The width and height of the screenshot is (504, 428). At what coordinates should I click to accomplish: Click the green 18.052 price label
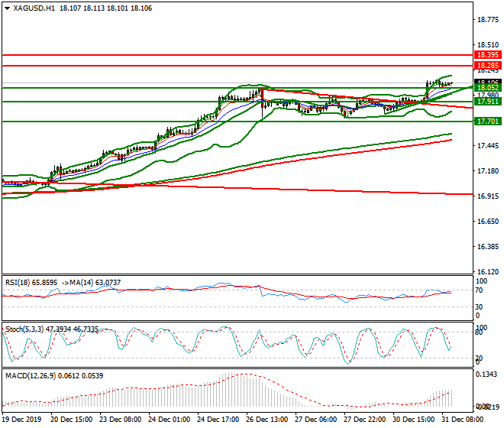pos(488,88)
